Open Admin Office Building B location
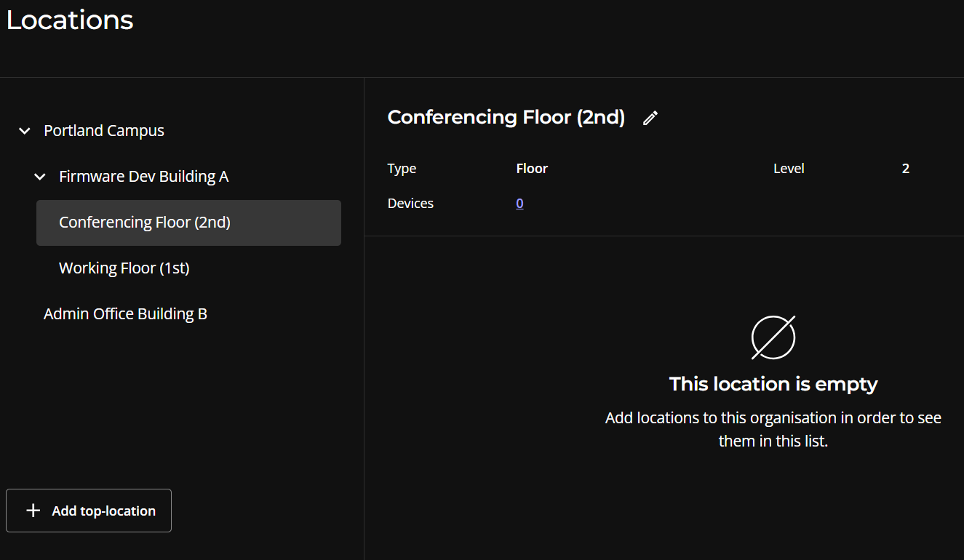 coord(125,314)
